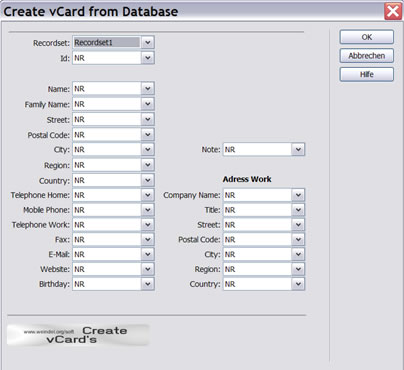
Task: Expand the Telephone Home dropdown
Action: tap(113, 195)
